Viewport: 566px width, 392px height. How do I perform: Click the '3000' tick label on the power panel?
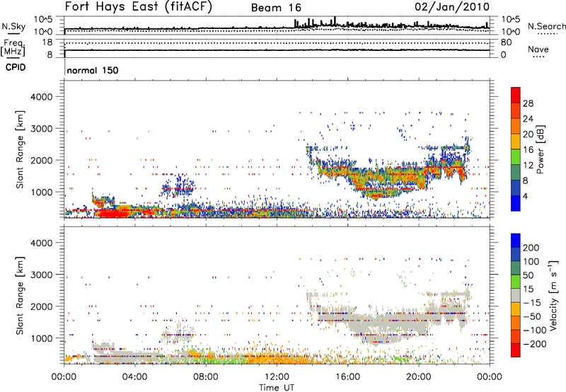coord(41,129)
